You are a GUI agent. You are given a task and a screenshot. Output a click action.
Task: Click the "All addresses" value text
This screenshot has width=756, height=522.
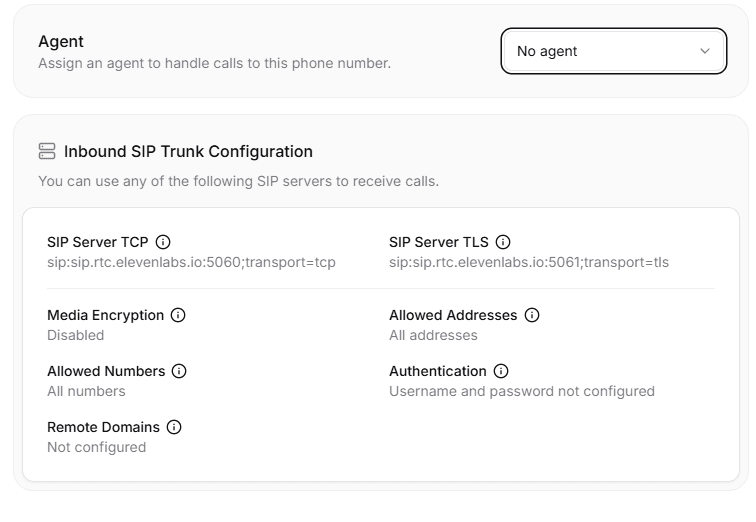pos(433,335)
